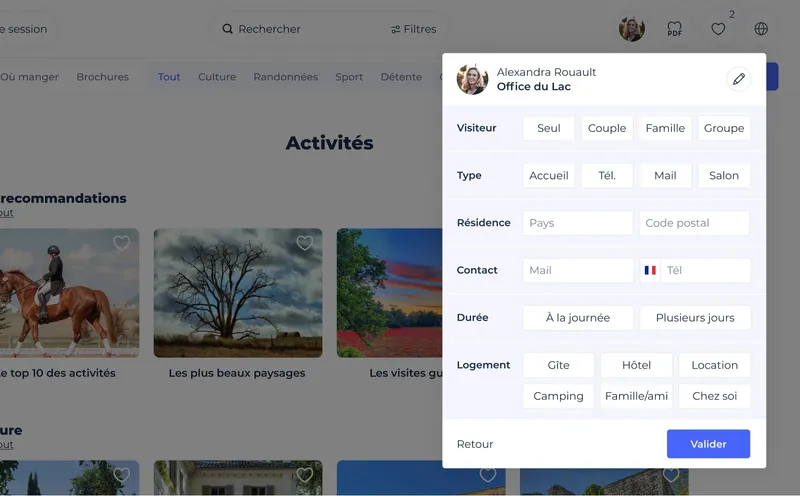
Task: Select Famille/ami lodging option
Action: (x=637, y=396)
